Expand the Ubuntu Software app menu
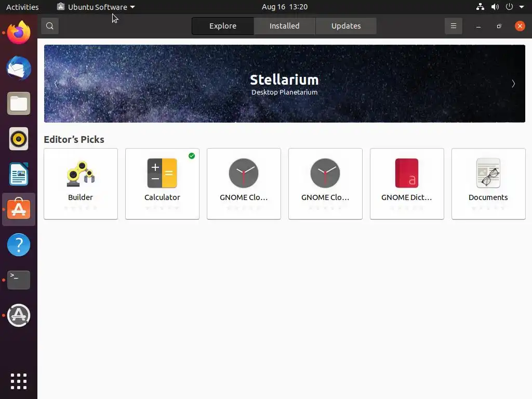 tap(96, 7)
